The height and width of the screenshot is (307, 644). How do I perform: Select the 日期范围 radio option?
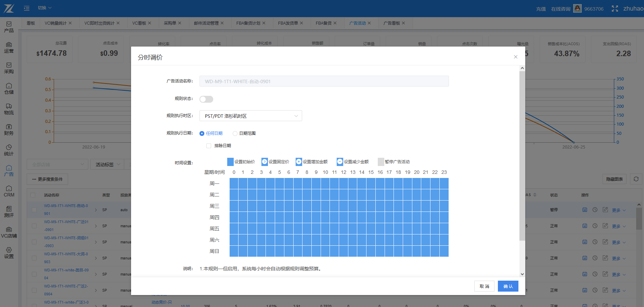pyautogui.click(x=235, y=133)
